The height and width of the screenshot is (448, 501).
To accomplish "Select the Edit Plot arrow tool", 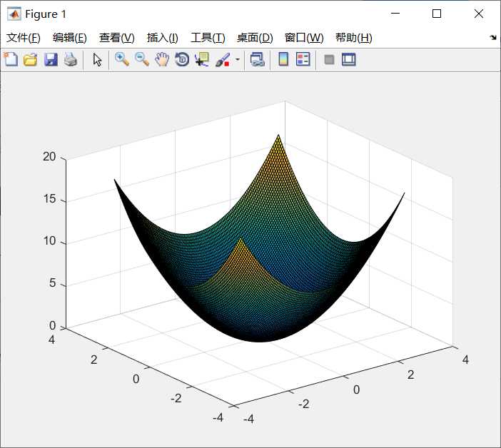I will click(x=97, y=59).
